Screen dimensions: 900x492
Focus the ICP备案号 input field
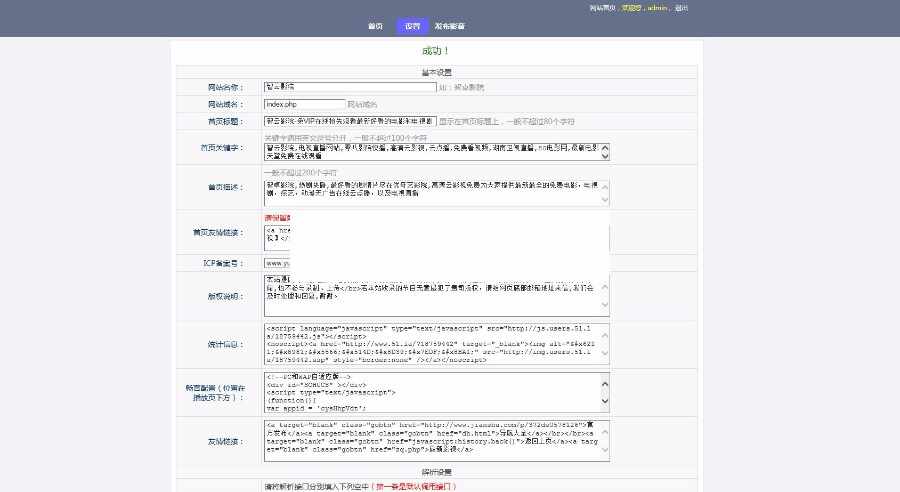click(277, 263)
